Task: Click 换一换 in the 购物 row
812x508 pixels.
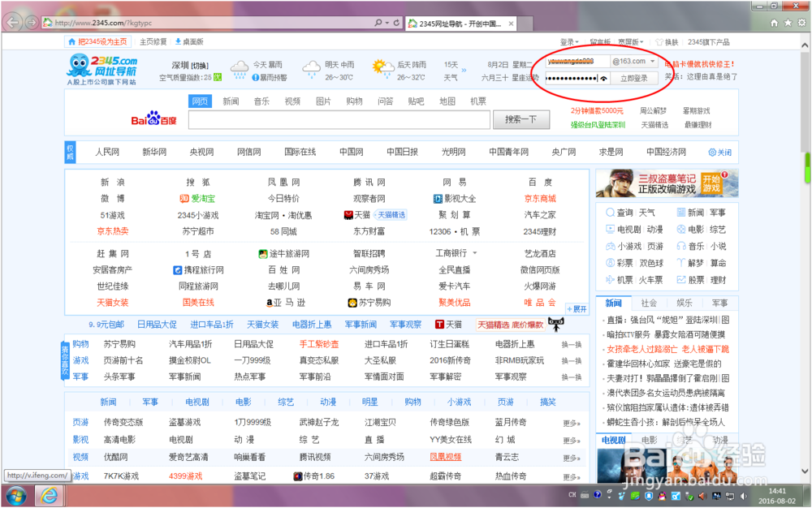Action: 572,345
